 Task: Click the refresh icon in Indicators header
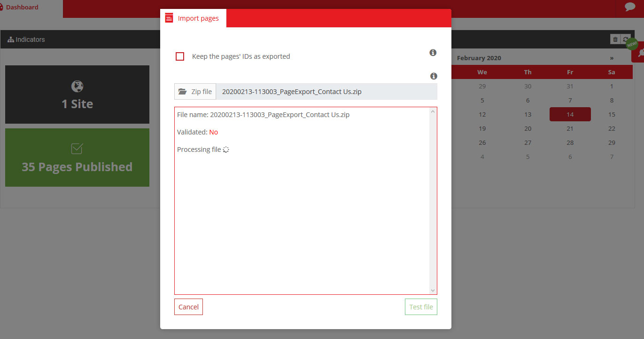pyautogui.click(x=625, y=39)
